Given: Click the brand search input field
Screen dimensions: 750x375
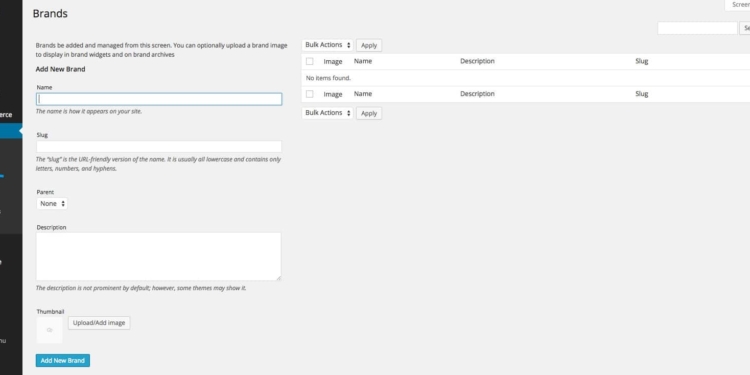Looking at the screenshot, I should (x=697, y=28).
